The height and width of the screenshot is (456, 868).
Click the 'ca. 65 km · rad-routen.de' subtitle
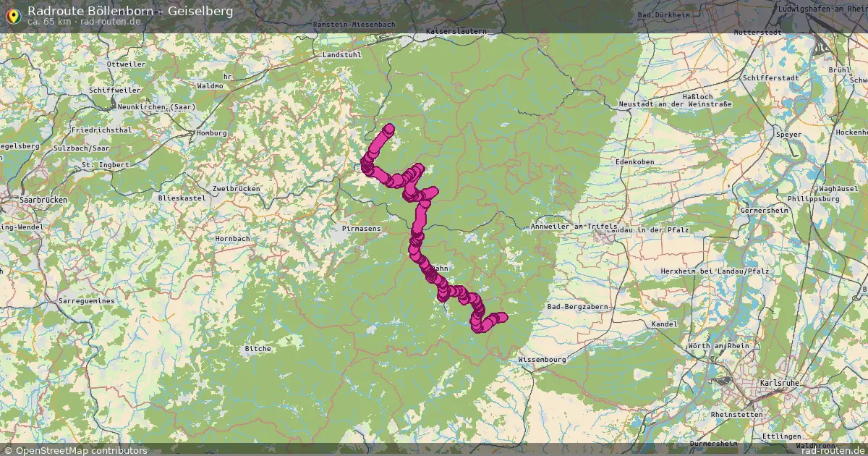point(84,22)
